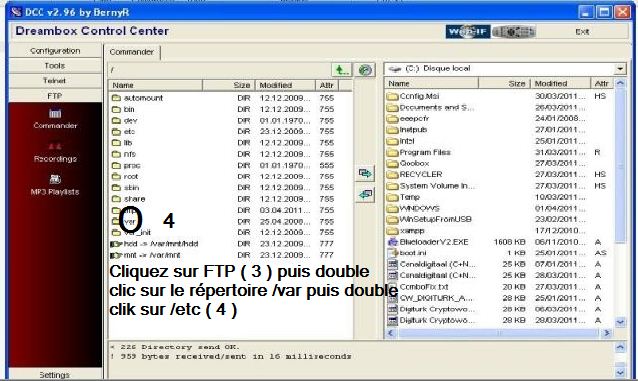Open the FTP section

pos(55,96)
